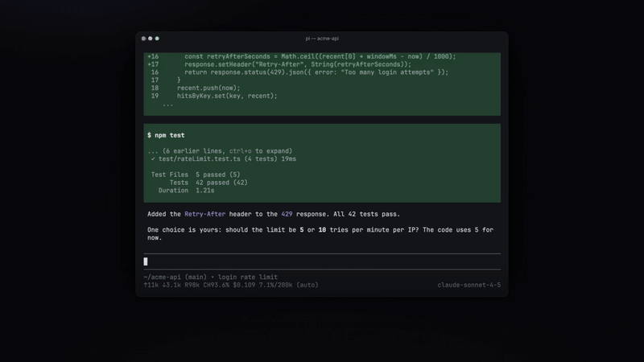Click the 'Test Files 5 passed (5)' line
This screenshot has height=362, width=644.
196,175
